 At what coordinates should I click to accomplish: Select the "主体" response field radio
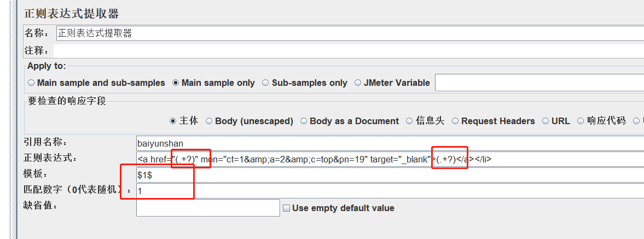(173, 121)
